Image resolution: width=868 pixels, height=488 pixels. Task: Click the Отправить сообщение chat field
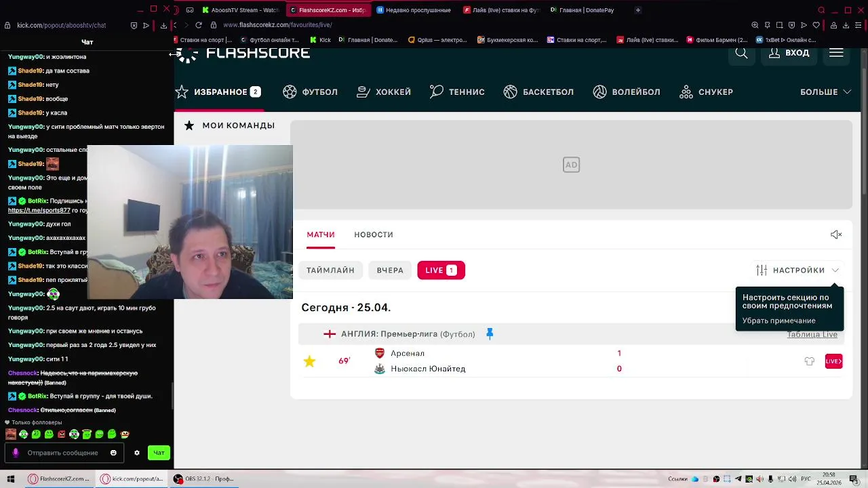[x=63, y=453]
